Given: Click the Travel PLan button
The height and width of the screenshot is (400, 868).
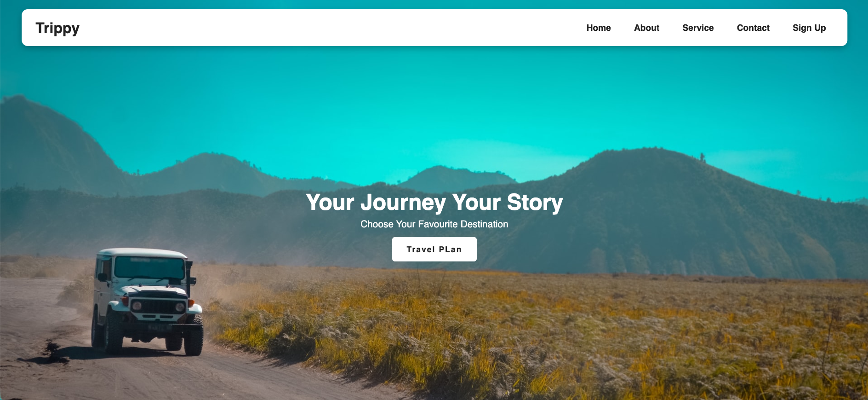Looking at the screenshot, I should point(434,249).
